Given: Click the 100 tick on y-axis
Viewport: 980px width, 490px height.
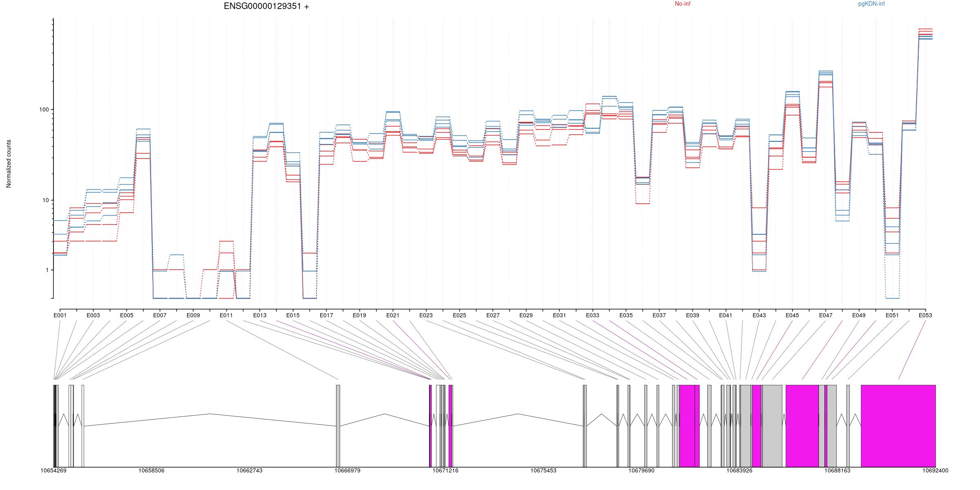Looking at the screenshot, I should (44, 110).
